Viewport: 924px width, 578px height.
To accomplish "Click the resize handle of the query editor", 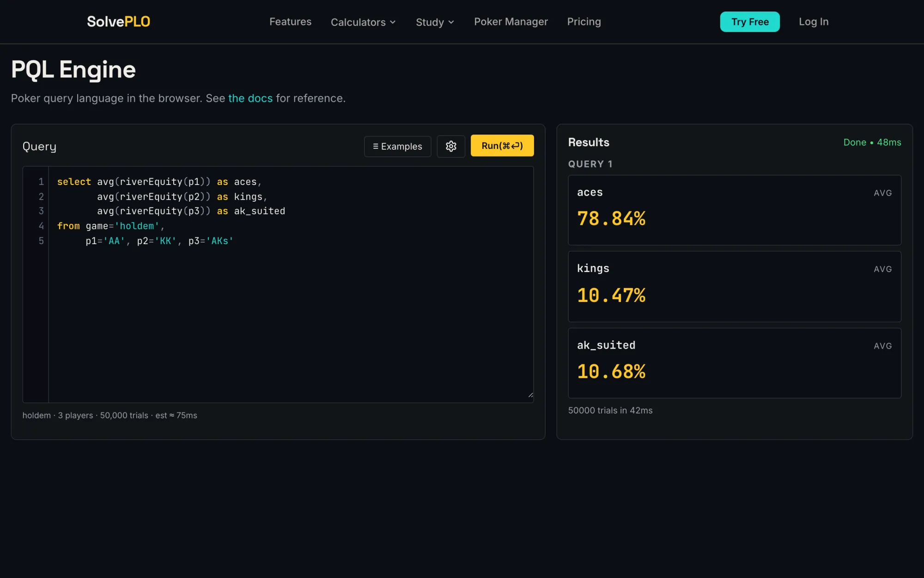I will pyautogui.click(x=530, y=395).
